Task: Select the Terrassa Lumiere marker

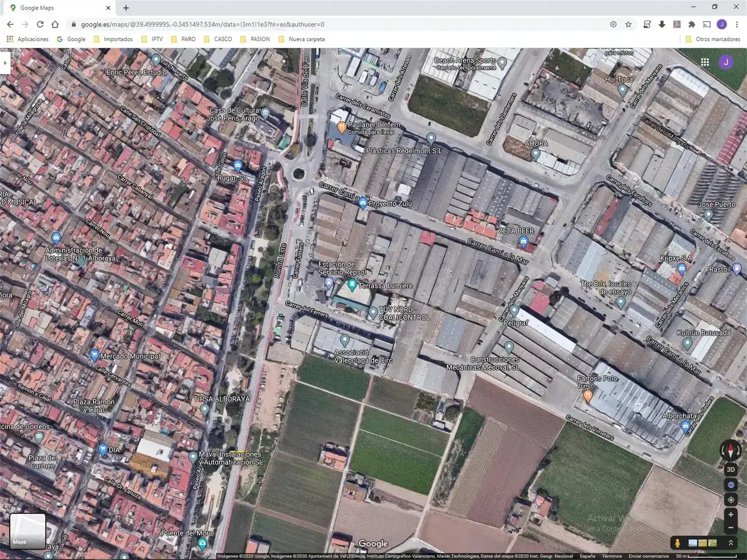Action: pyautogui.click(x=352, y=284)
